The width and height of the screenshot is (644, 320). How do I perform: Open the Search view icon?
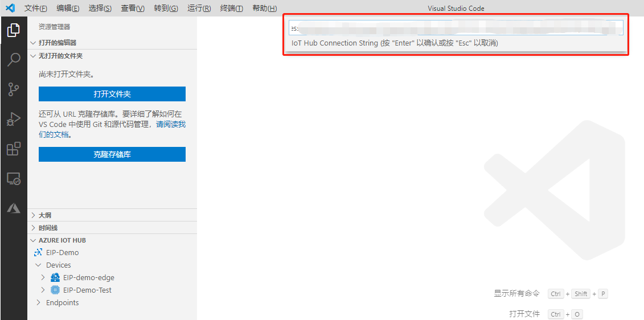pyautogui.click(x=14, y=59)
